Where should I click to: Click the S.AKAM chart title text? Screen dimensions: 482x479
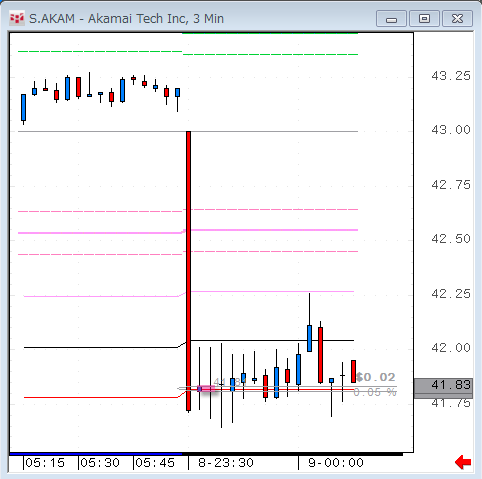[x=126, y=19]
